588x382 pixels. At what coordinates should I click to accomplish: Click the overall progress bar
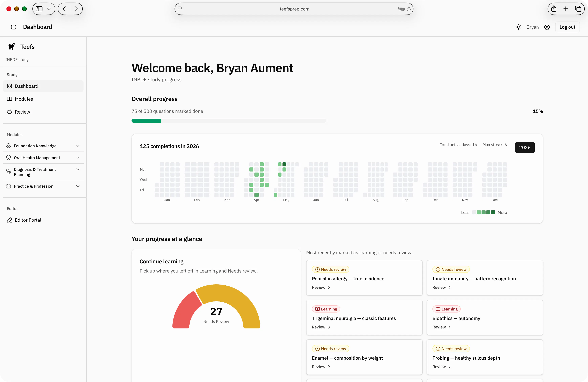228,121
